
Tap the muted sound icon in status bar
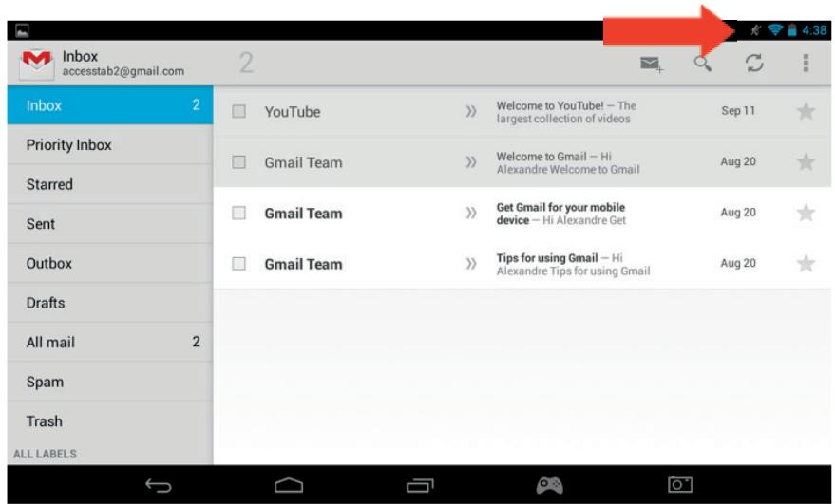(755, 29)
